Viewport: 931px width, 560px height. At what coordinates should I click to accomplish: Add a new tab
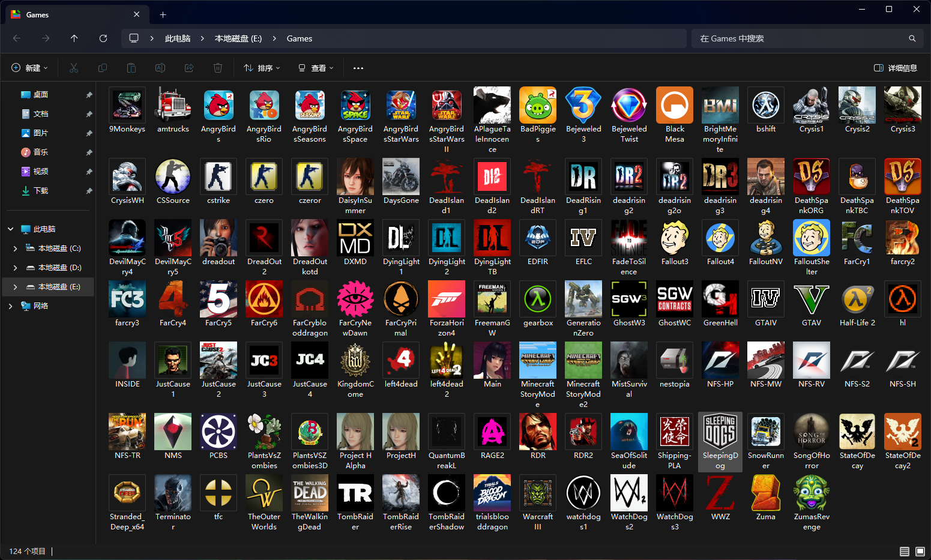[163, 14]
